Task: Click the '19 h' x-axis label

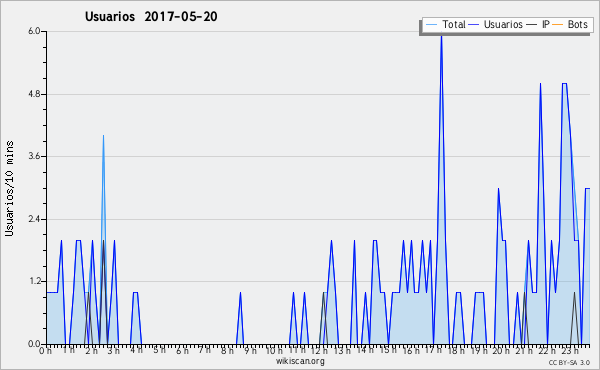Action: coord(478,350)
